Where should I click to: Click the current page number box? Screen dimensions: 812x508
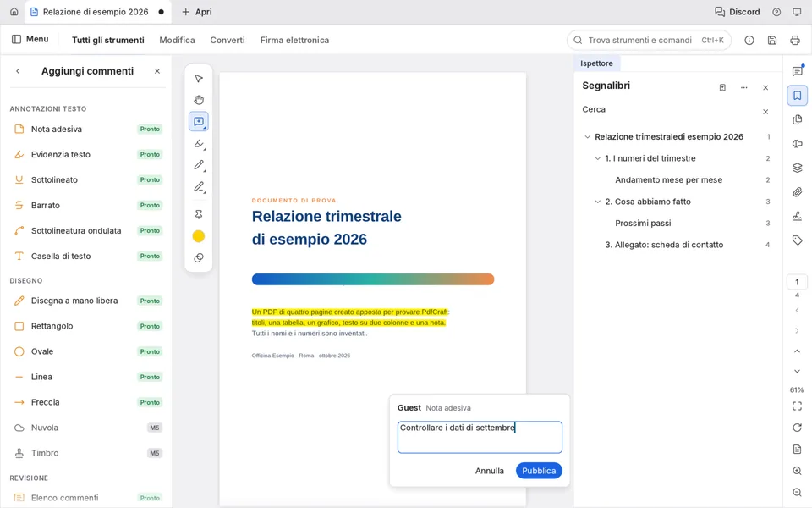(x=797, y=282)
